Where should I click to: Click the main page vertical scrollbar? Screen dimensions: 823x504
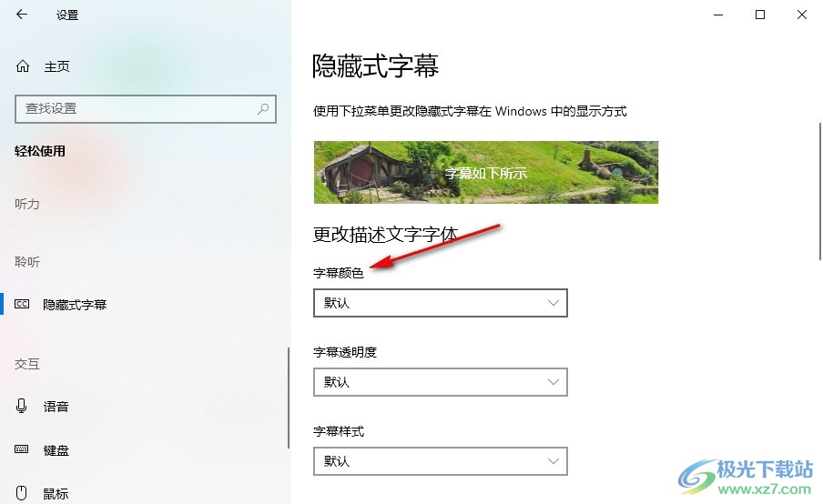click(x=820, y=191)
